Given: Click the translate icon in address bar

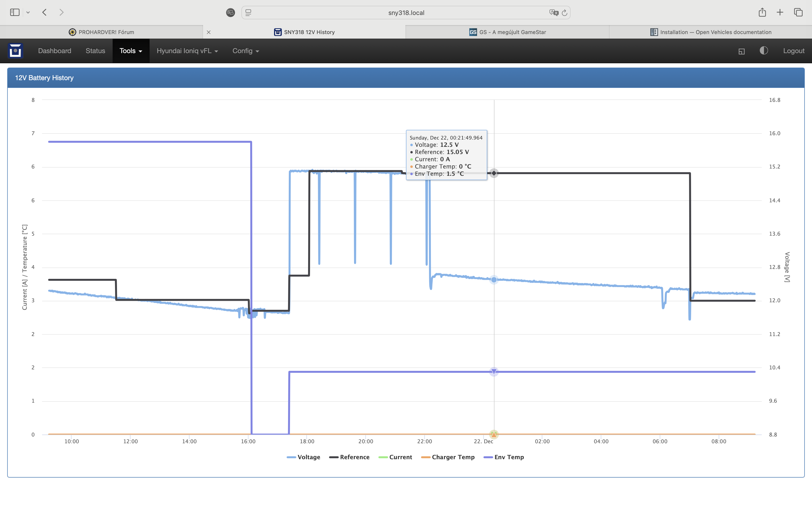Looking at the screenshot, I should 553,13.
